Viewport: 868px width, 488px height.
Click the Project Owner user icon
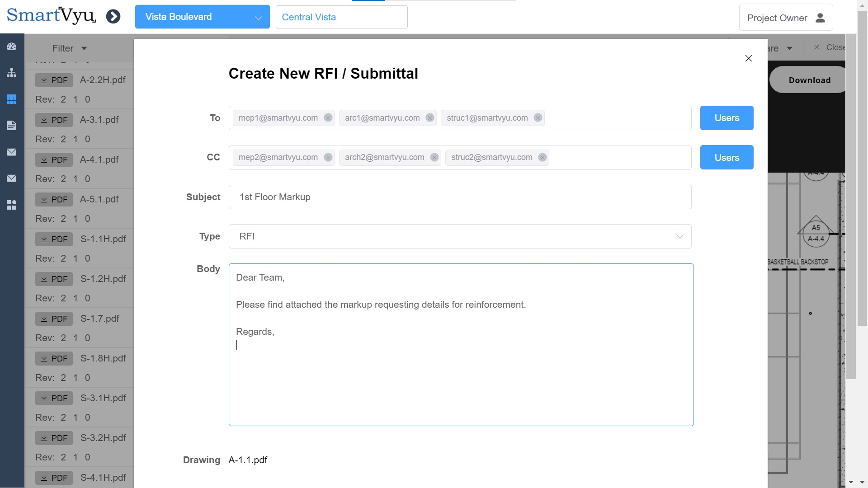point(820,18)
